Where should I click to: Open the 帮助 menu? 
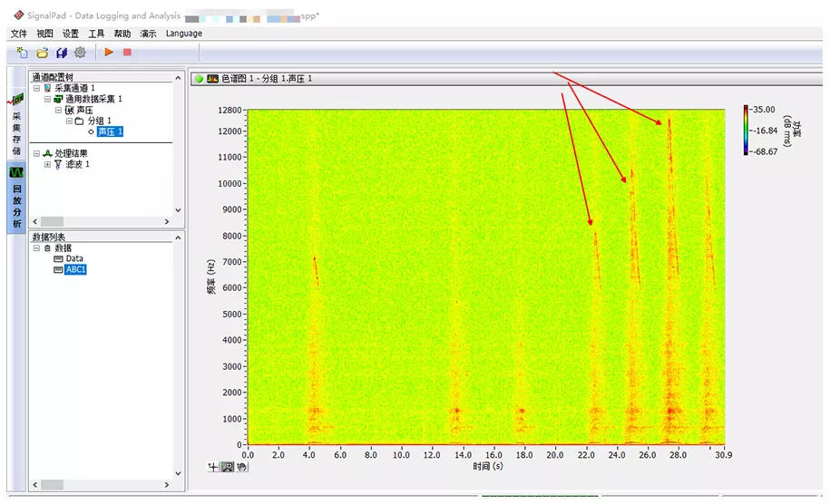(122, 34)
